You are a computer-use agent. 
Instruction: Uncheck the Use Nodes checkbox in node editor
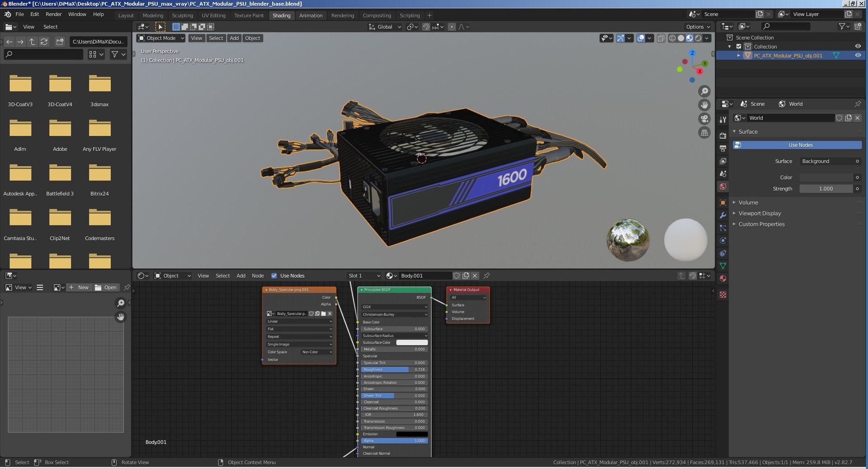click(274, 276)
